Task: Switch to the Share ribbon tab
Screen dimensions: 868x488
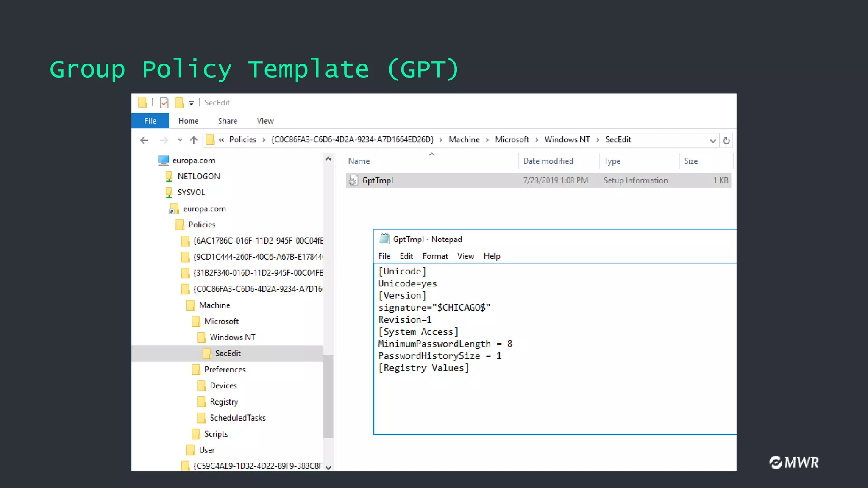Action: (228, 121)
